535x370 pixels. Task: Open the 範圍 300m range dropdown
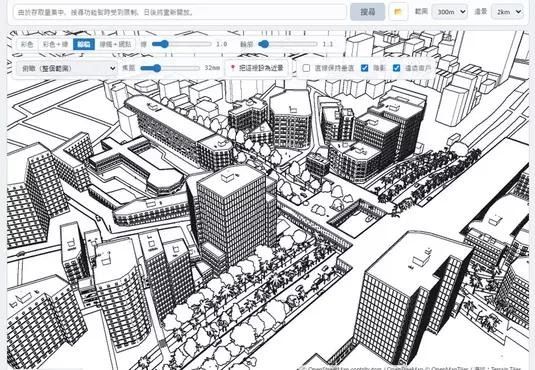point(449,12)
